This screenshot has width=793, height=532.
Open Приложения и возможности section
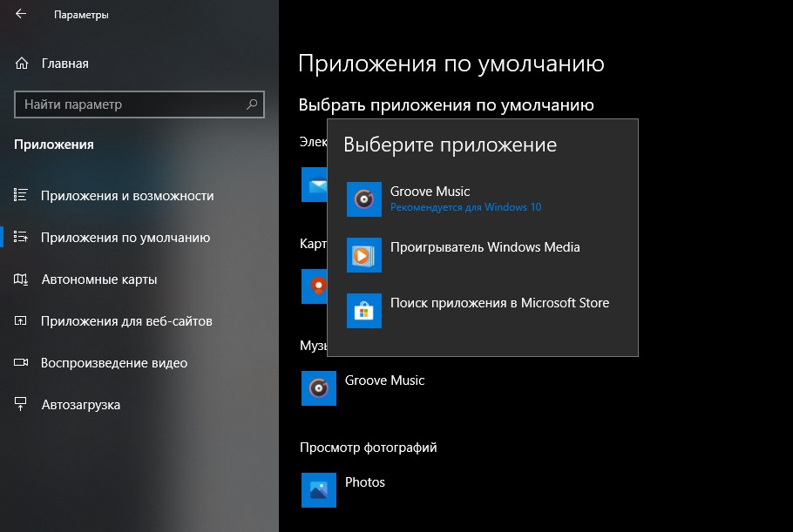[126, 196]
